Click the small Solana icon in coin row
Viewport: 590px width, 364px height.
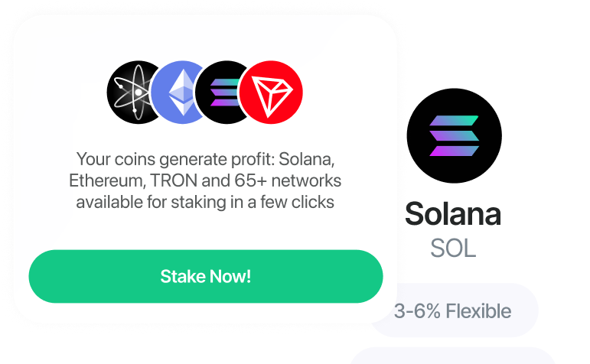click(x=220, y=92)
